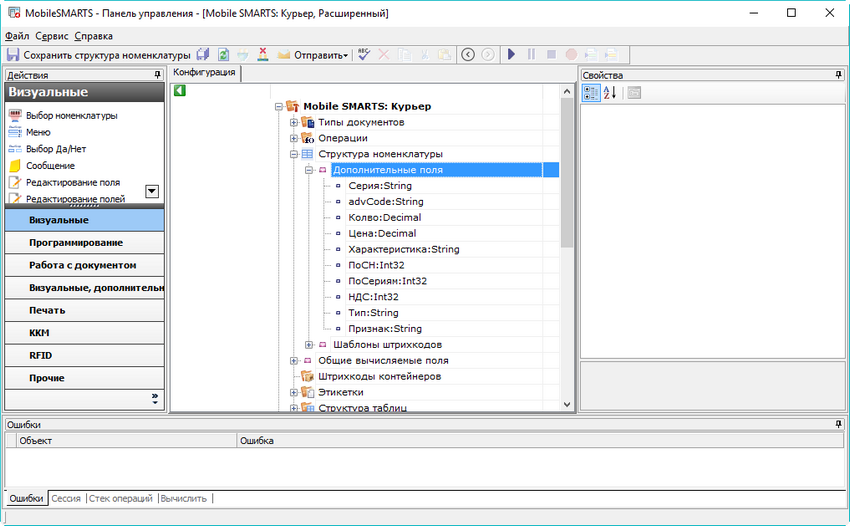Pin the Действия panel
Image resolution: width=850 pixels, height=526 pixels.
click(158, 75)
